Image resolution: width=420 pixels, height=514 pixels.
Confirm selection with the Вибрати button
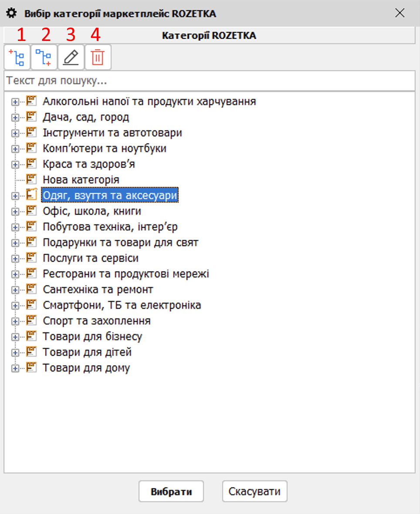(x=171, y=491)
